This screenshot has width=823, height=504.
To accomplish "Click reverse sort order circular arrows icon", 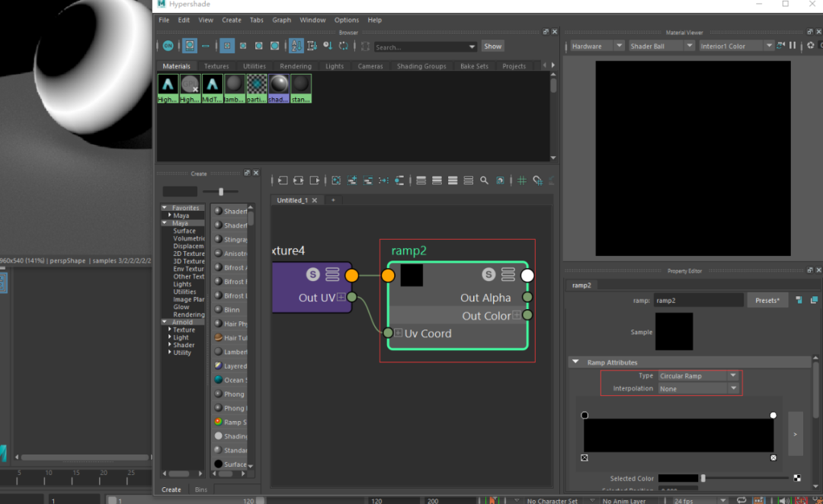I will coord(343,46).
